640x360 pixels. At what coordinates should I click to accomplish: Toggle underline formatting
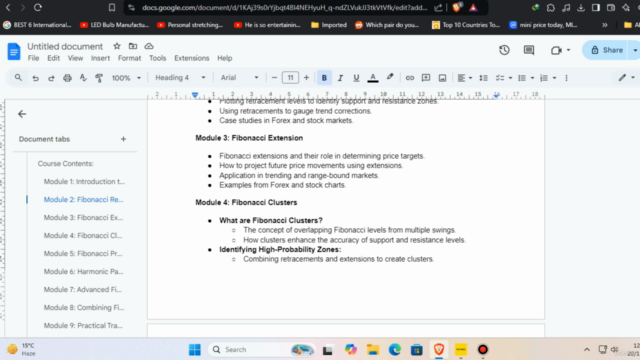[x=356, y=78]
